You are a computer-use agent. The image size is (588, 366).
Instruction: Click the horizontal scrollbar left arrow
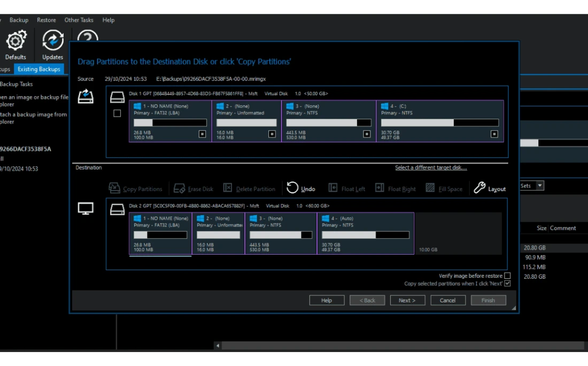[218, 346]
